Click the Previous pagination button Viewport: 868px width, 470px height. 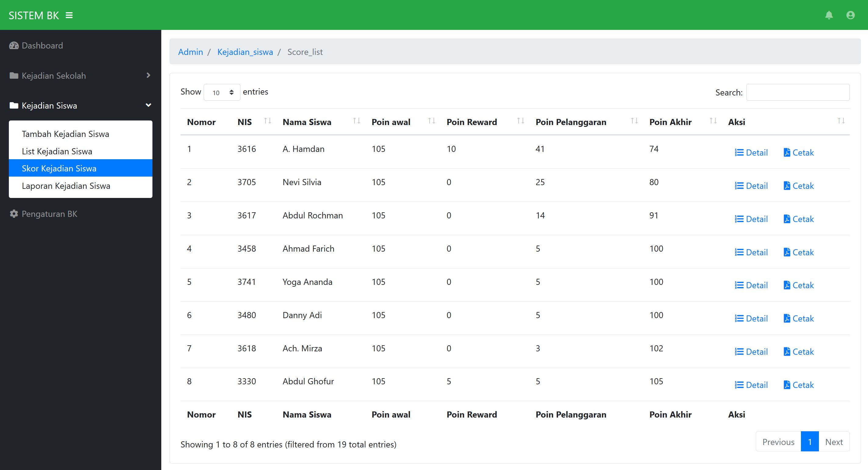[778, 442]
